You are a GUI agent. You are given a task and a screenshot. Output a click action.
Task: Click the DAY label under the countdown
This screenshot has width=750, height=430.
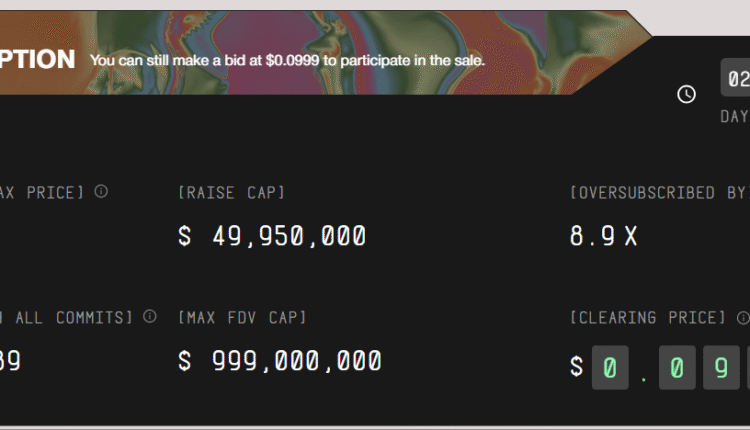click(735, 116)
